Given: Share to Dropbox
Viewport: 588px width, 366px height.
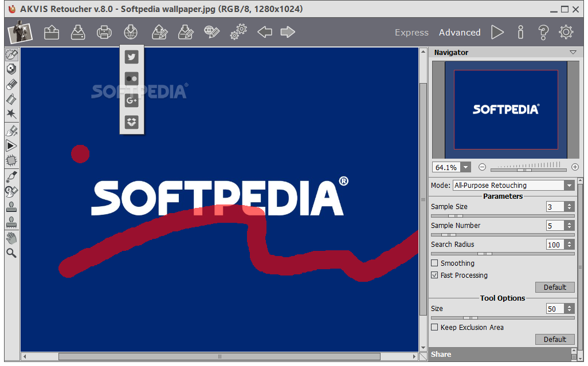Looking at the screenshot, I should click(132, 122).
